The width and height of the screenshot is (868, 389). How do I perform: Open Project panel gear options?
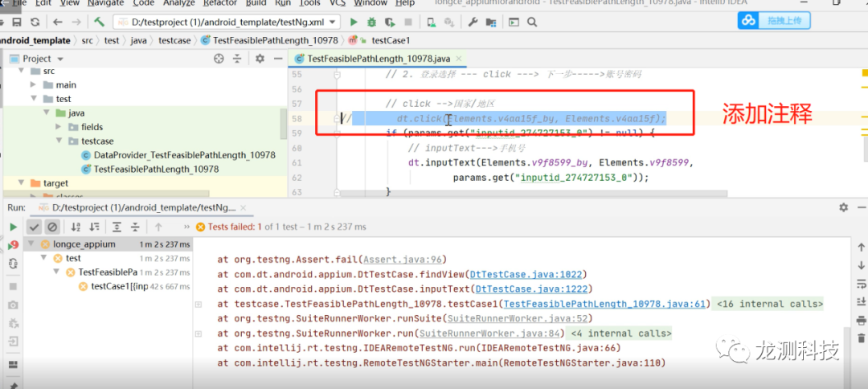click(x=260, y=59)
